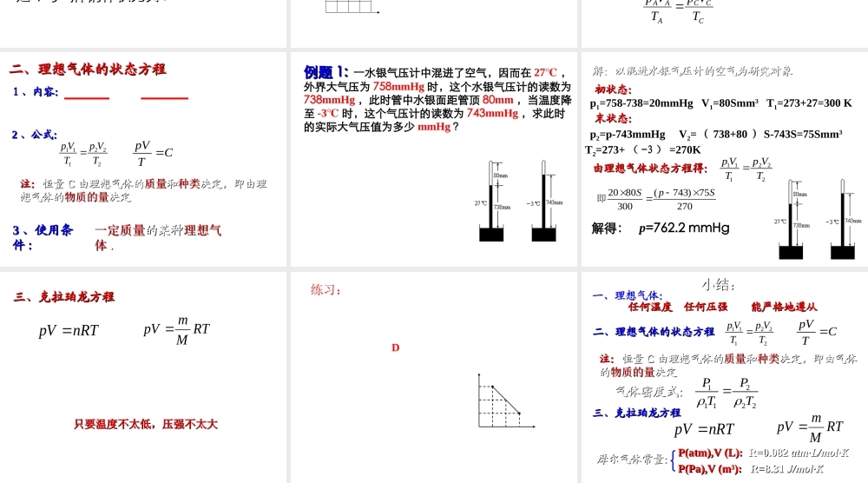Click the formula pV/T = C under 2、公式
The width and height of the screenshot is (868, 483).
click(x=154, y=153)
